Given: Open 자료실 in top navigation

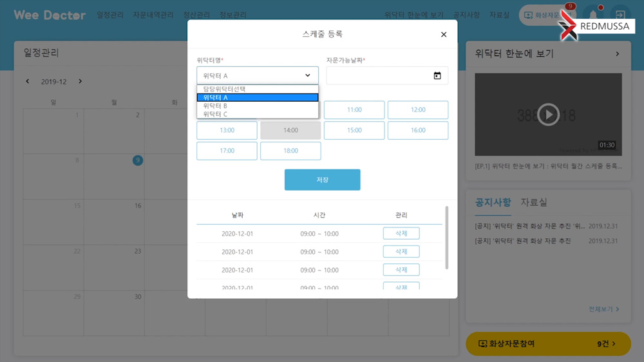Looking at the screenshot, I should pos(500,15).
